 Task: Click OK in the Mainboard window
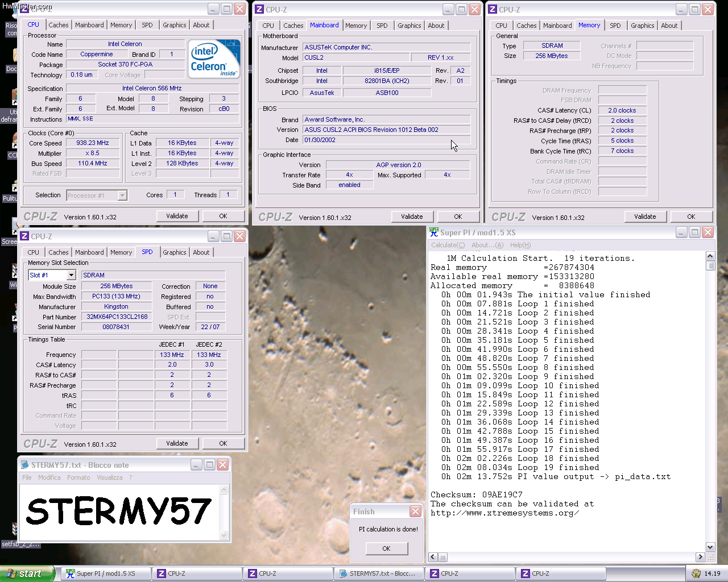tap(458, 217)
